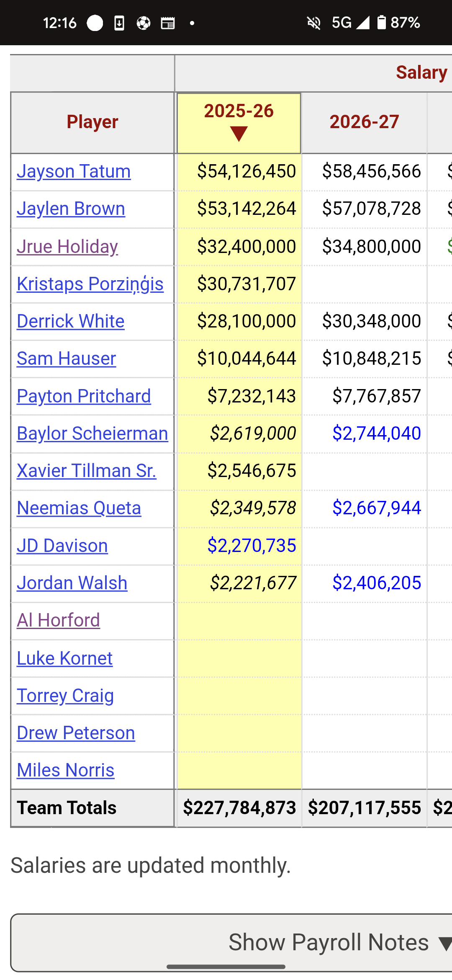Image resolution: width=452 pixels, height=980 pixels.
Task: Tap the soccer ball notification icon
Action: point(144,23)
